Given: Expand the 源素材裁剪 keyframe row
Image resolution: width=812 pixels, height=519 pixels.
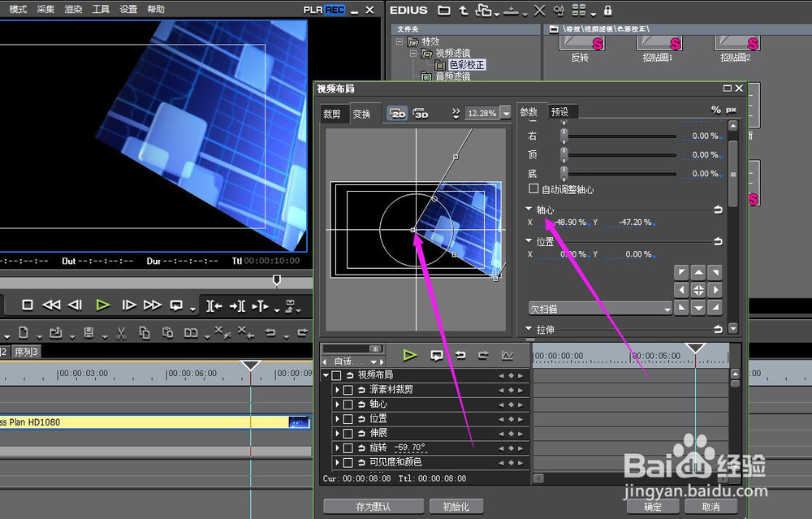Looking at the screenshot, I should click(x=337, y=390).
